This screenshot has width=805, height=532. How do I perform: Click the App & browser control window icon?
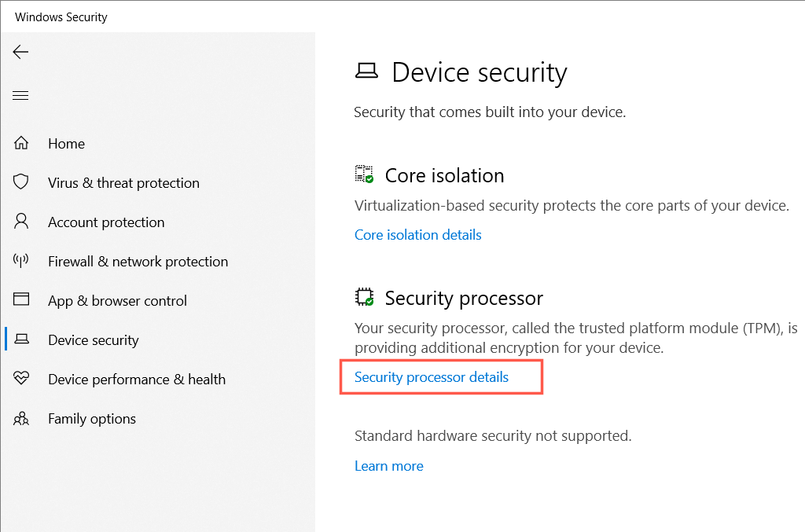pos(21,300)
